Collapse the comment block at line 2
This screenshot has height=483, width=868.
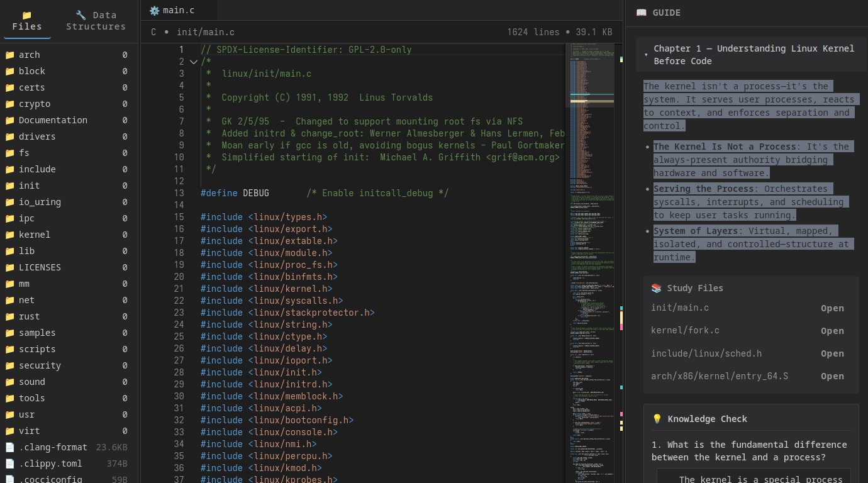pos(193,62)
